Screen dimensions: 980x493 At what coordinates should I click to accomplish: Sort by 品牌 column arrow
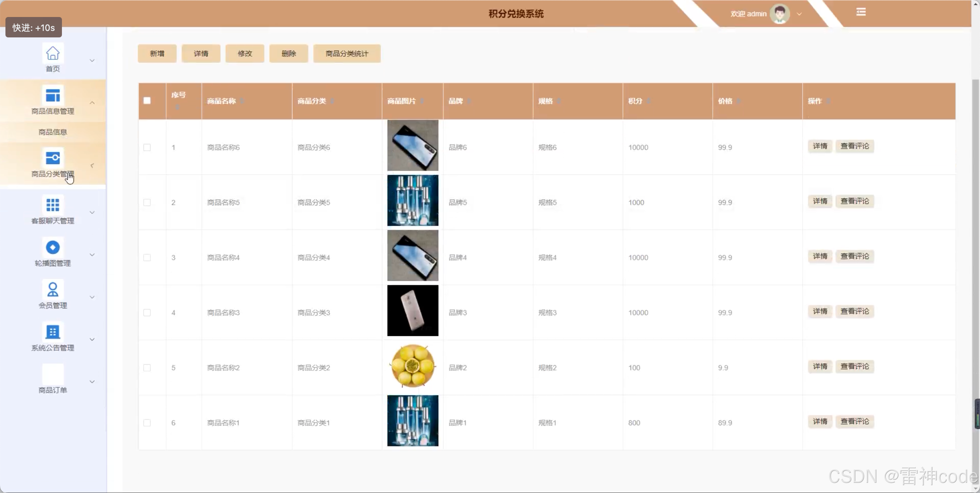[469, 101]
